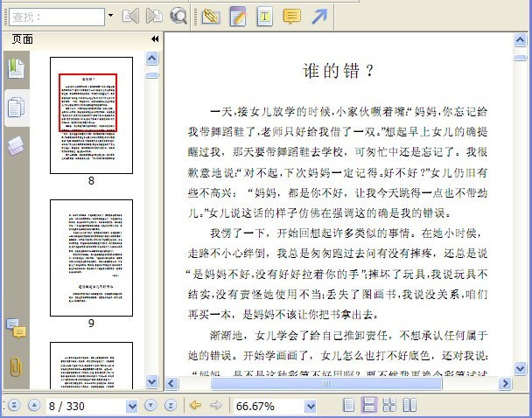Open the comments panel icon
This screenshot has height=418, width=532.
tap(16, 328)
